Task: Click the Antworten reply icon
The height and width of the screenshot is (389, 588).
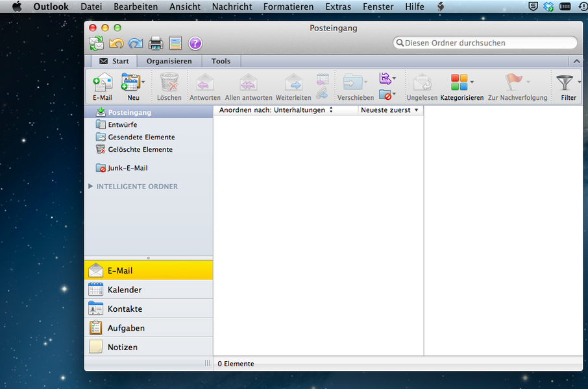Action: [x=205, y=82]
